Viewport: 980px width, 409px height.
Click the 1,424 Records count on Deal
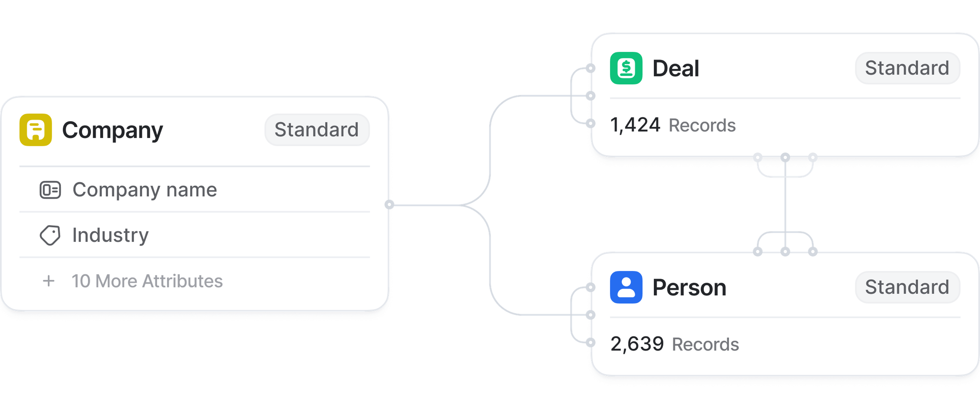(673, 125)
